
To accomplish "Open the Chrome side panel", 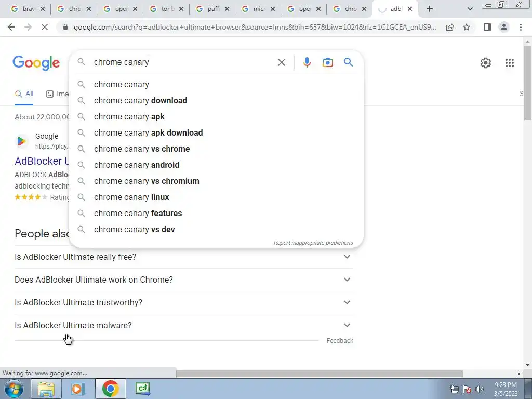I will [487, 27].
